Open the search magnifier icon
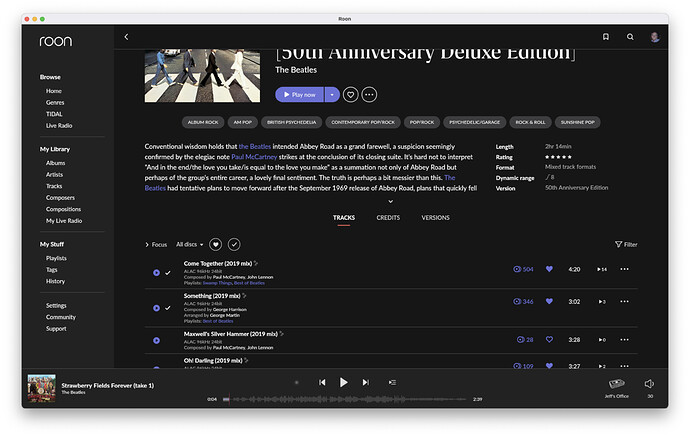The height and width of the screenshot is (437, 690). [x=630, y=37]
